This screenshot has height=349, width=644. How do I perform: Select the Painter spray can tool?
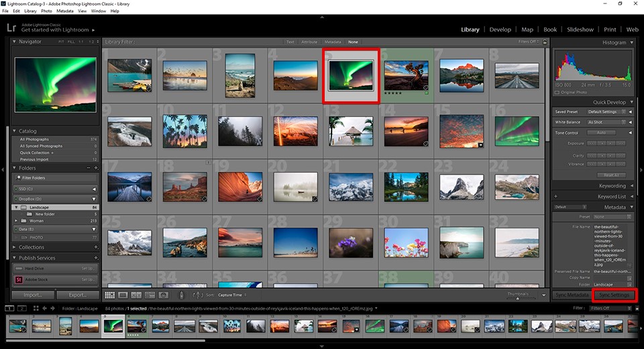click(x=182, y=295)
